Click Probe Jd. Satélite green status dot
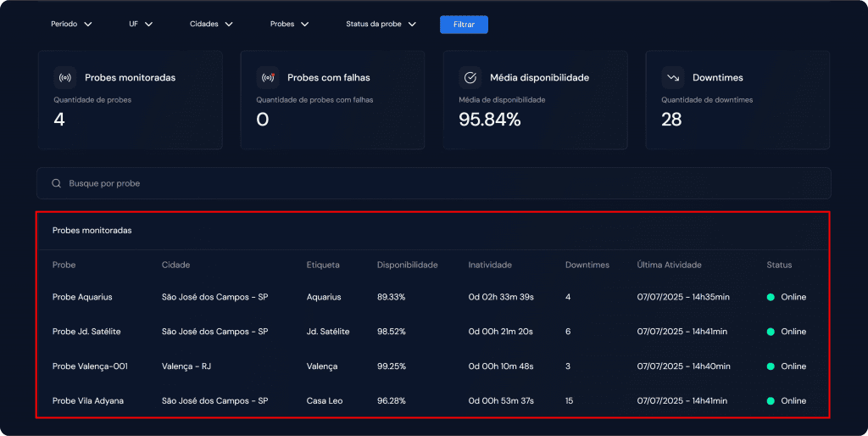Image resolution: width=868 pixels, height=436 pixels. click(771, 332)
